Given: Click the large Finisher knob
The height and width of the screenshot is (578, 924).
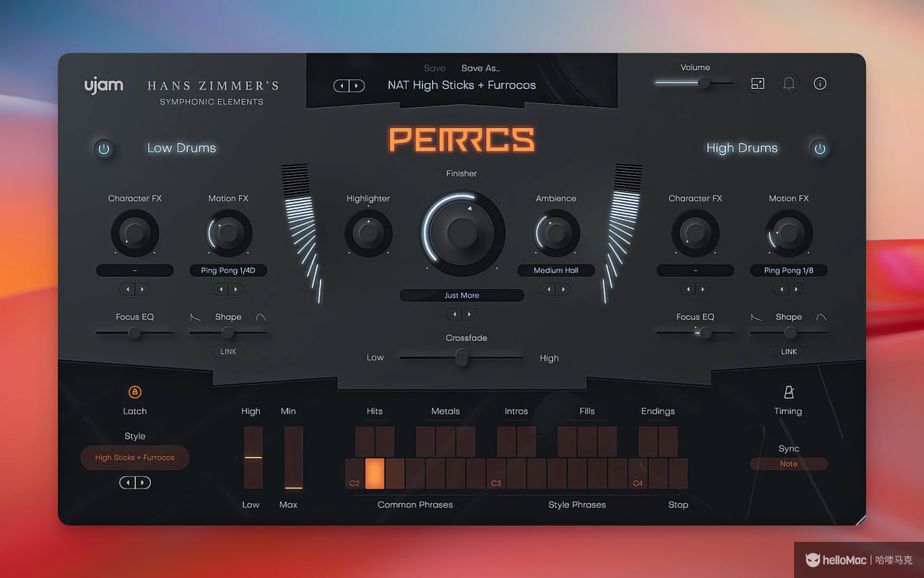Looking at the screenshot, I should point(462,233).
